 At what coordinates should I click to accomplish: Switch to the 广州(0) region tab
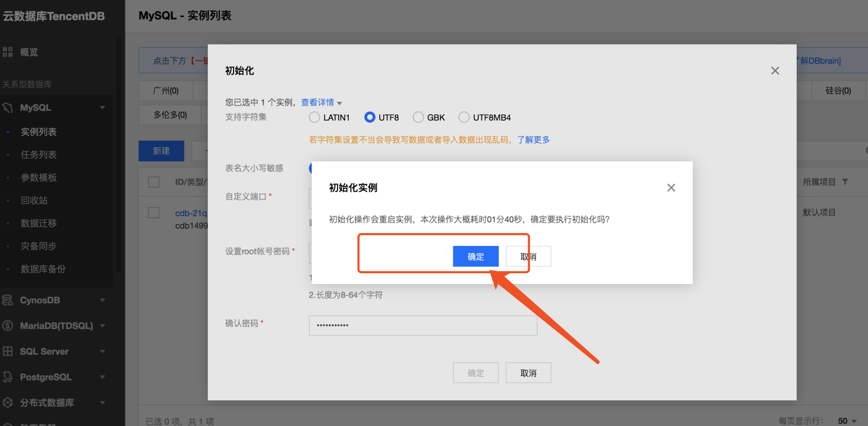pos(166,91)
